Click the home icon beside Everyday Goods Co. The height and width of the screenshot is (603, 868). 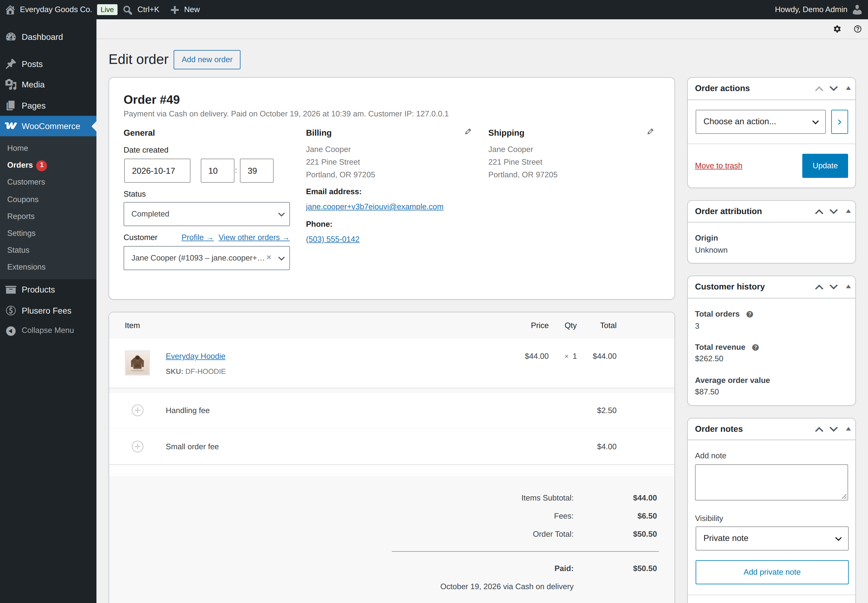point(10,9)
